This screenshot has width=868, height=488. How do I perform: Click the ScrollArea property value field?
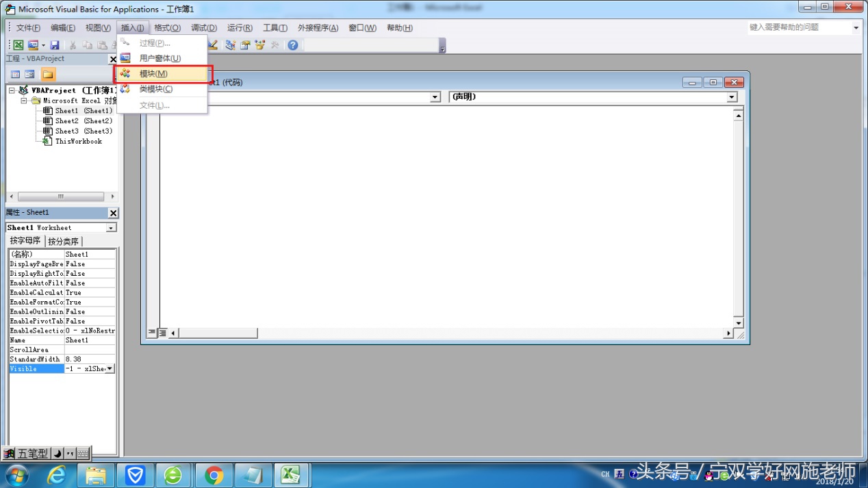coord(90,349)
